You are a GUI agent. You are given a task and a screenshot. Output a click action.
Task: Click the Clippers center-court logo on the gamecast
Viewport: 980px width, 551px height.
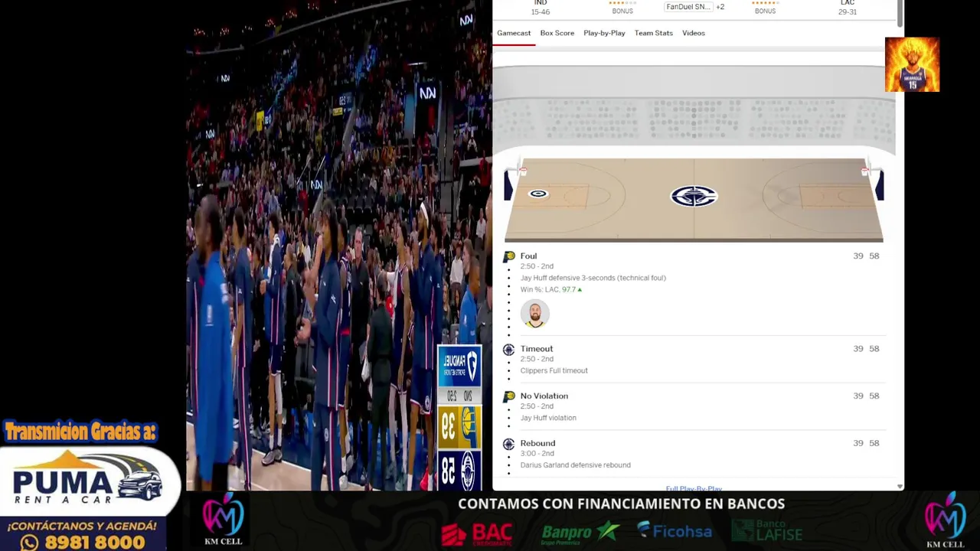coord(694,197)
